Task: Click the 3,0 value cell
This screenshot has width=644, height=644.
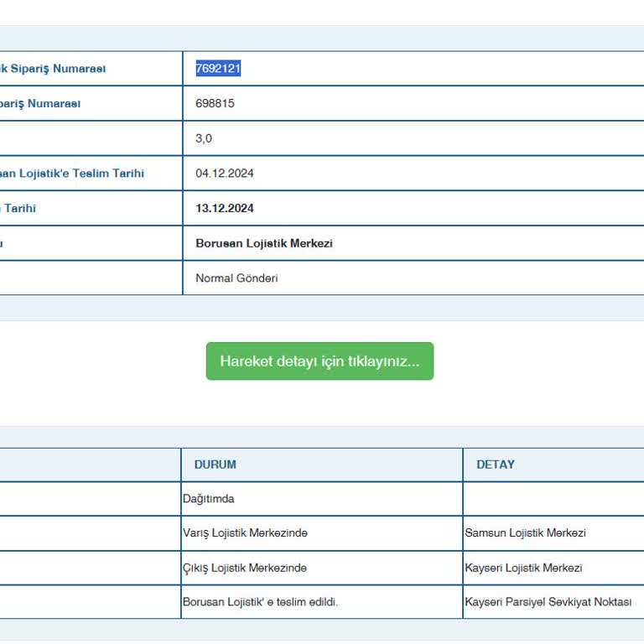Action: [204, 138]
